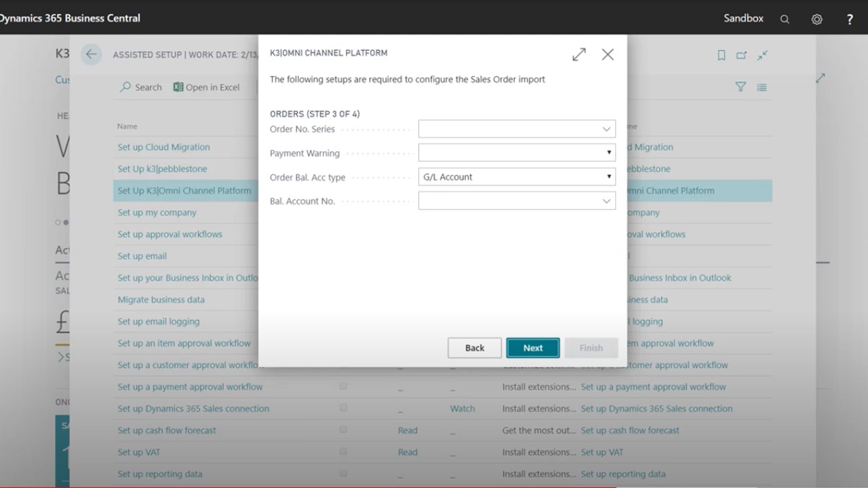Image resolution: width=868 pixels, height=488 pixels.
Task: Tick the Set up VAT row checkbox
Action: (x=343, y=451)
